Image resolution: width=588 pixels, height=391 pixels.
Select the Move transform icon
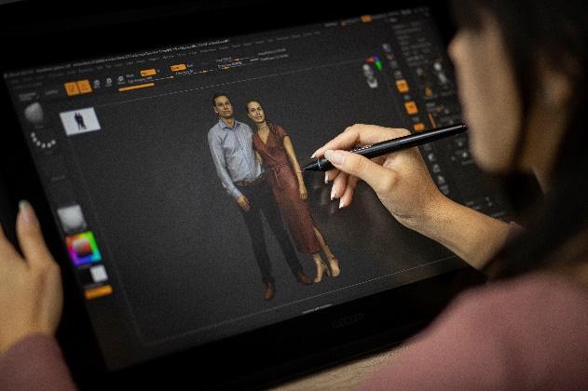[x=96, y=85]
